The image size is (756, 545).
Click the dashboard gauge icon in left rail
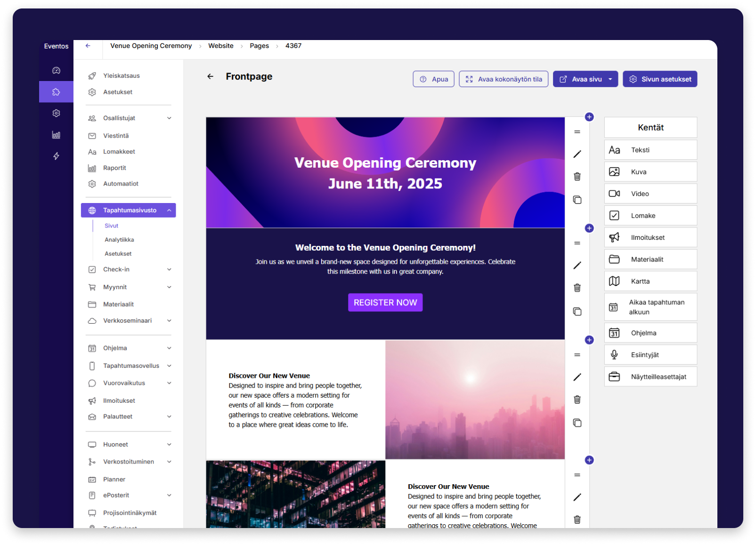(56, 71)
